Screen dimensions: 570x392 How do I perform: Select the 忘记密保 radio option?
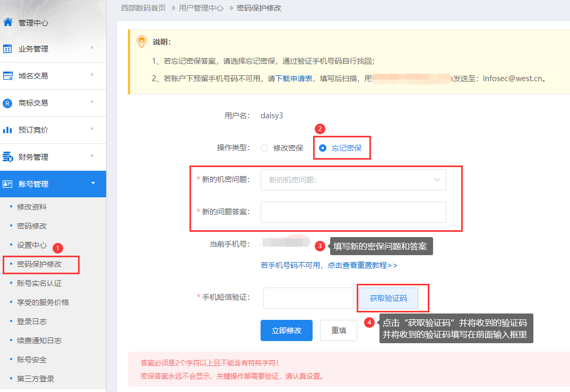pyautogui.click(x=323, y=148)
